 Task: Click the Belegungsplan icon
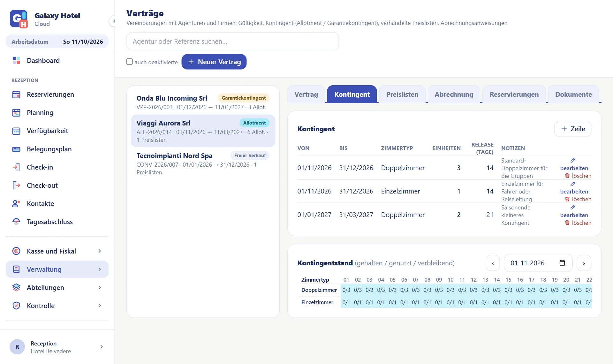pyautogui.click(x=16, y=149)
